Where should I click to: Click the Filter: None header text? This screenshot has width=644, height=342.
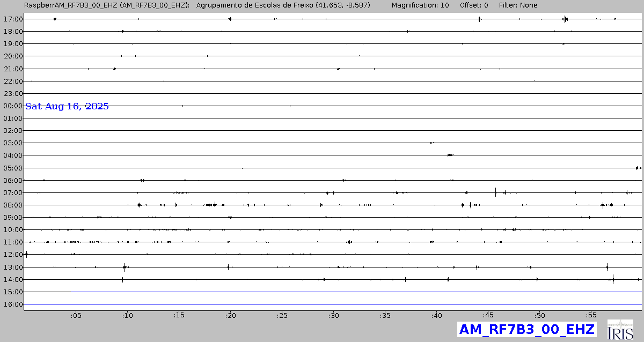[518, 5]
